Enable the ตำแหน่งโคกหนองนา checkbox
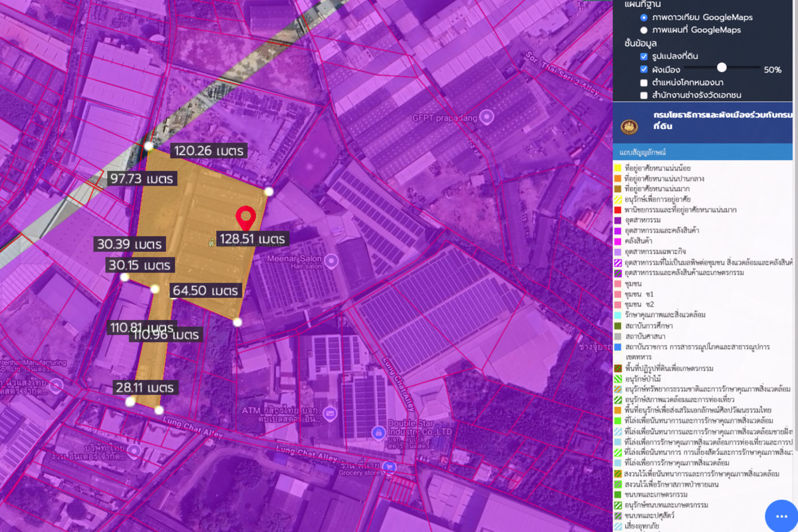Image resolution: width=798 pixels, height=532 pixels. tap(644, 82)
